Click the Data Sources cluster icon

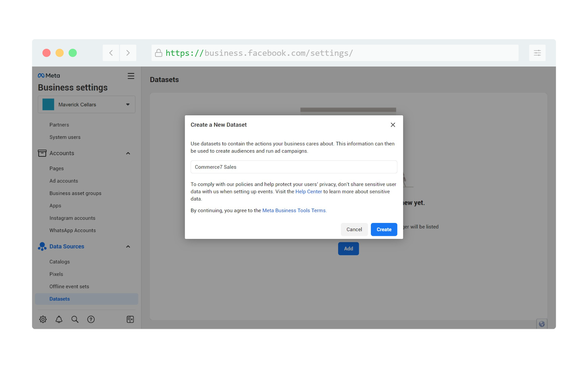(42, 246)
